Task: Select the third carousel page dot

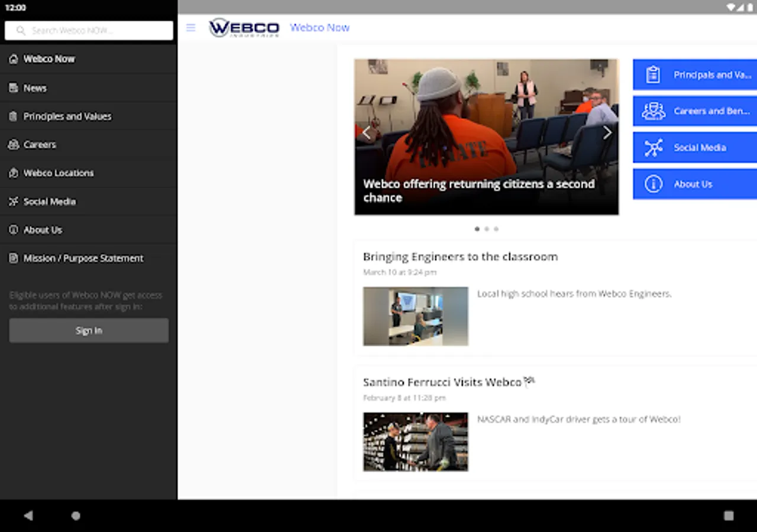Action: [496, 229]
